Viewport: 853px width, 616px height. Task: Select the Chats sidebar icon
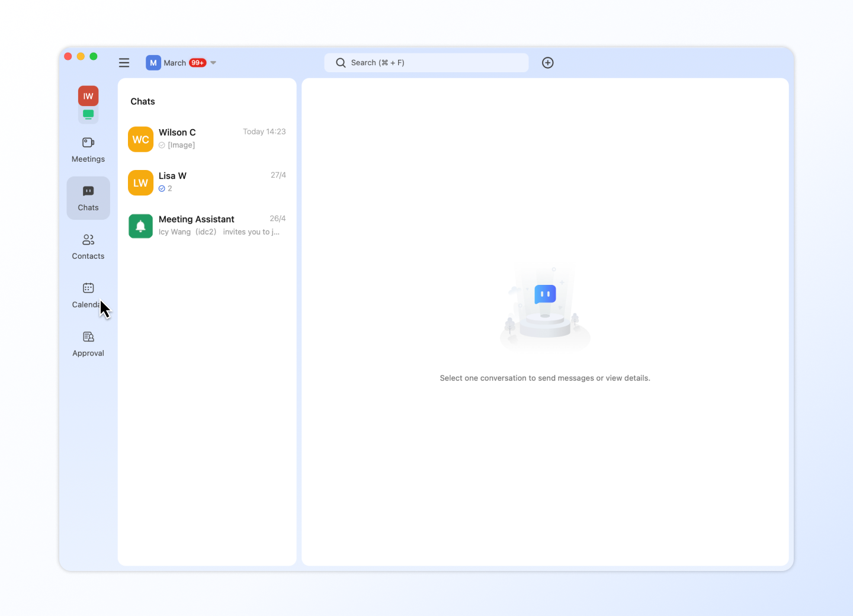[88, 191]
